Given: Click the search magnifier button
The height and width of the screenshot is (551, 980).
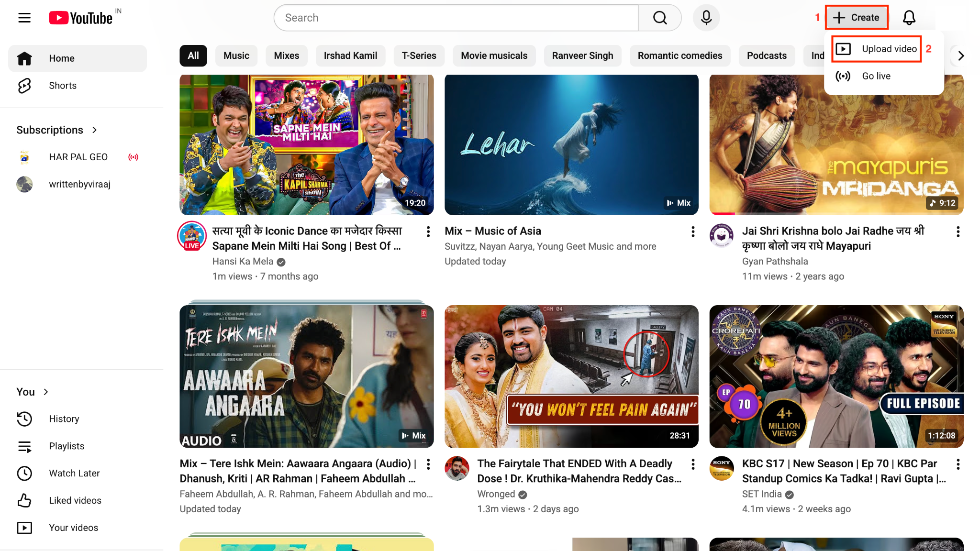Looking at the screenshot, I should tap(660, 18).
